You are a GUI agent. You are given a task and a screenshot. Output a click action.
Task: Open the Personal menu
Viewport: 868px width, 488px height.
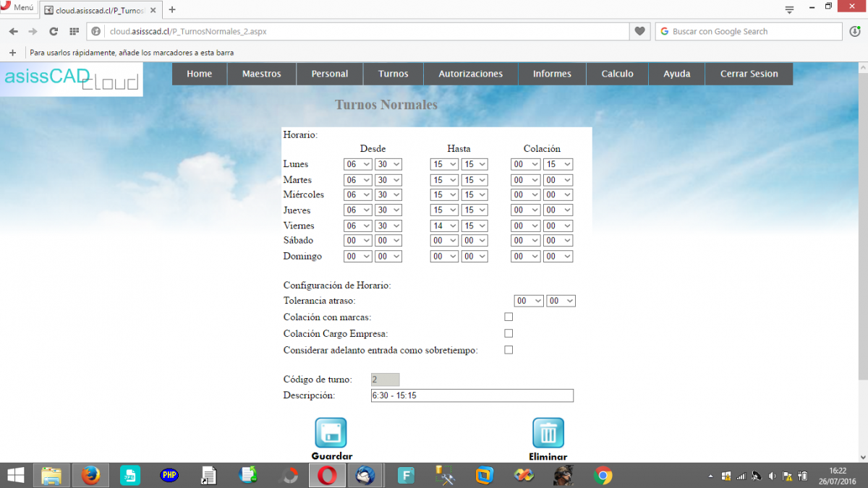[330, 74]
